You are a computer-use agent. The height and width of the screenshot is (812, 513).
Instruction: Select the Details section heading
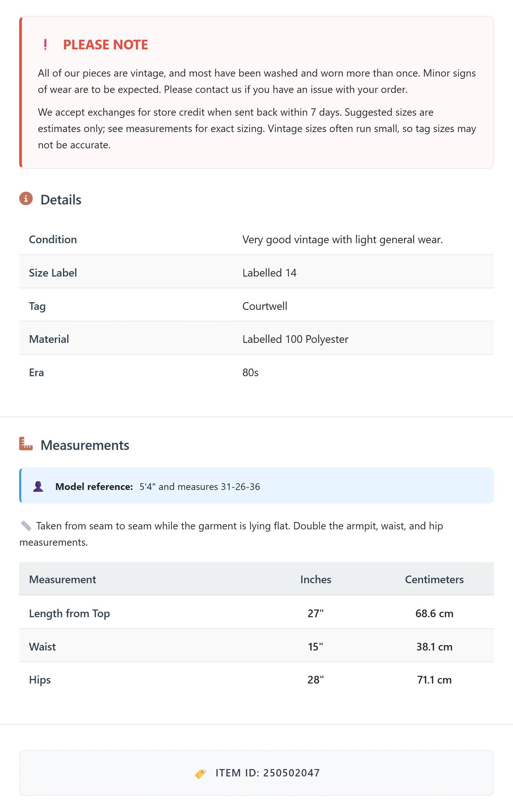[x=61, y=200]
